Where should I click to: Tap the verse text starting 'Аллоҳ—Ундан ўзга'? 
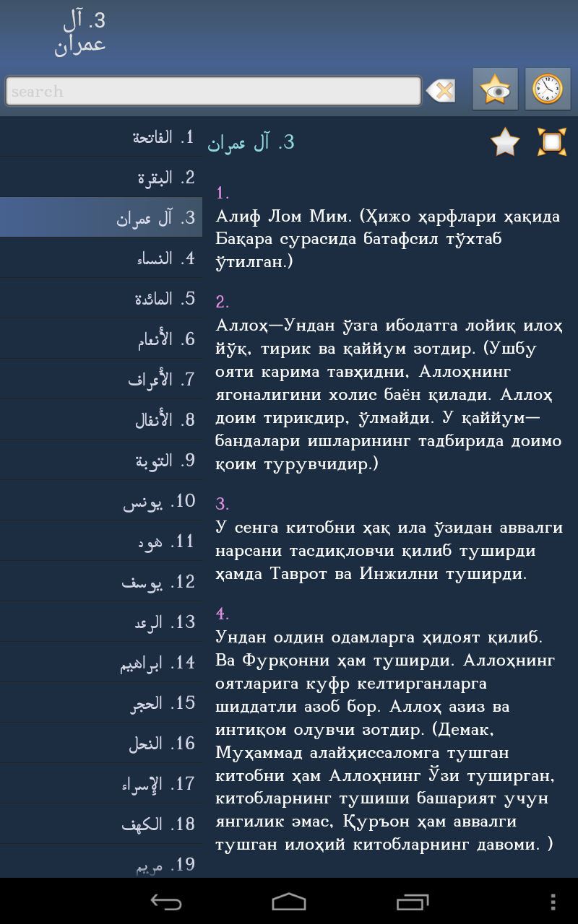coord(389,395)
